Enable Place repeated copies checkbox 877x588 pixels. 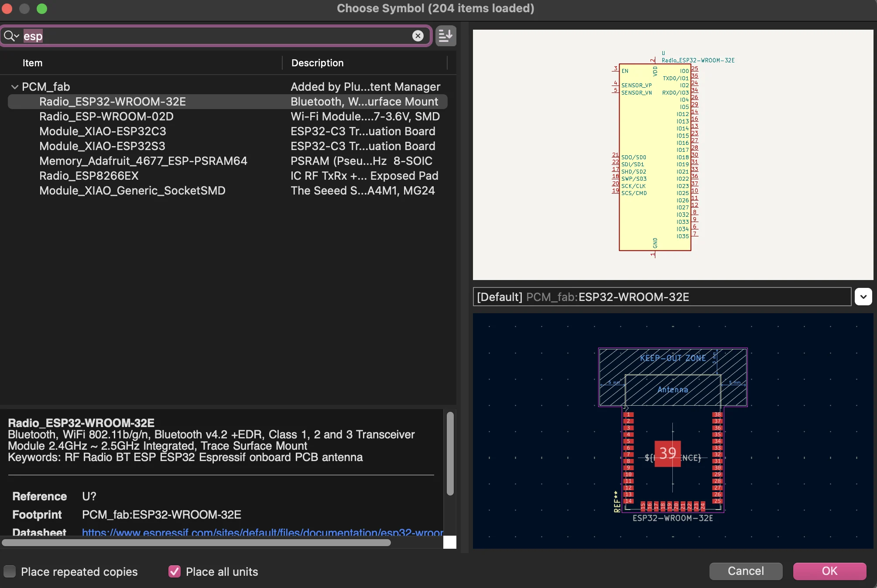(10, 571)
